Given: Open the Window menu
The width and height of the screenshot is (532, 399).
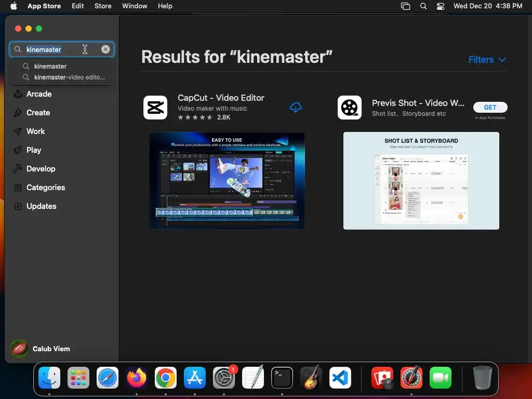Looking at the screenshot, I should tap(135, 6).
